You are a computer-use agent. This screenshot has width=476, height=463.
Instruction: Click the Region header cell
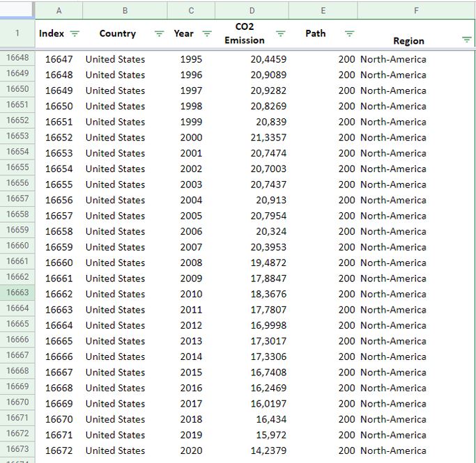coord(416,33)
